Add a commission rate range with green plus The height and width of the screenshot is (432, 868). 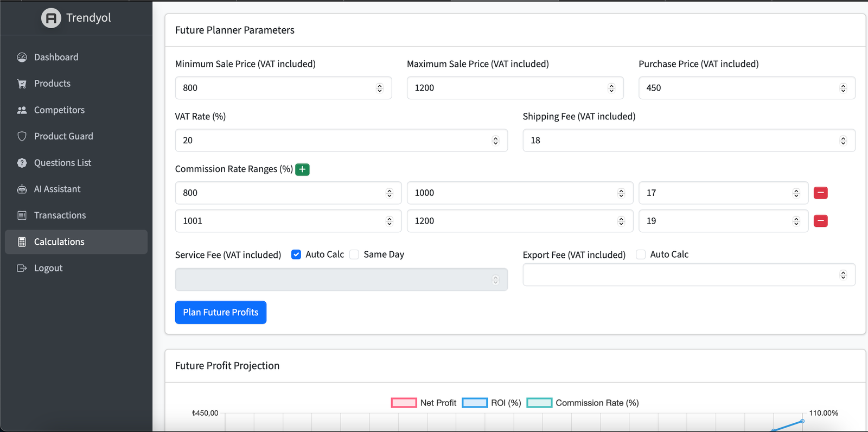302,169
